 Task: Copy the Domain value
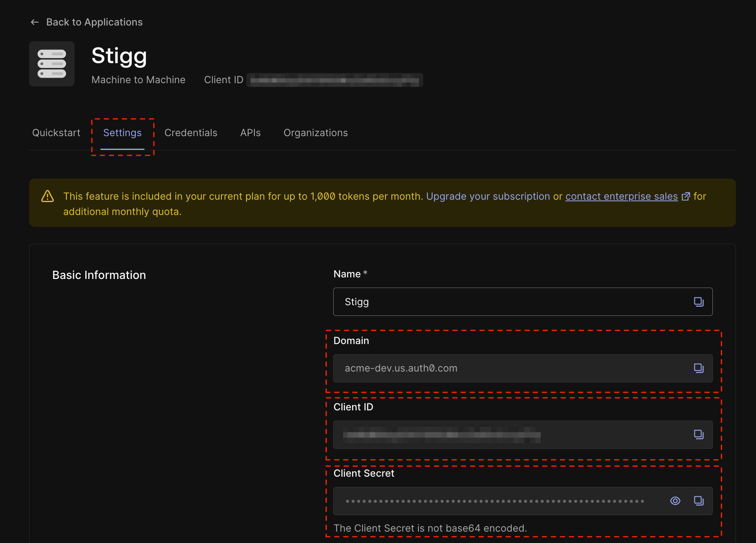(x=699, y=368)
